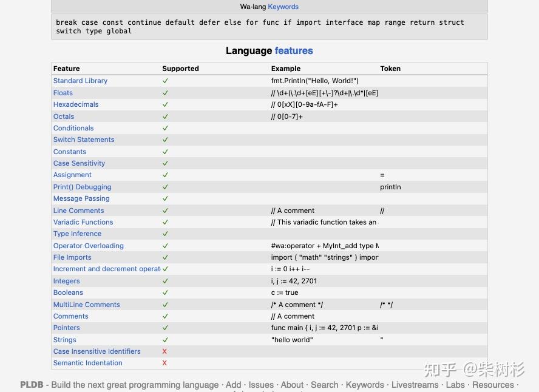Open the Standard Library feature link

[80, 81]
